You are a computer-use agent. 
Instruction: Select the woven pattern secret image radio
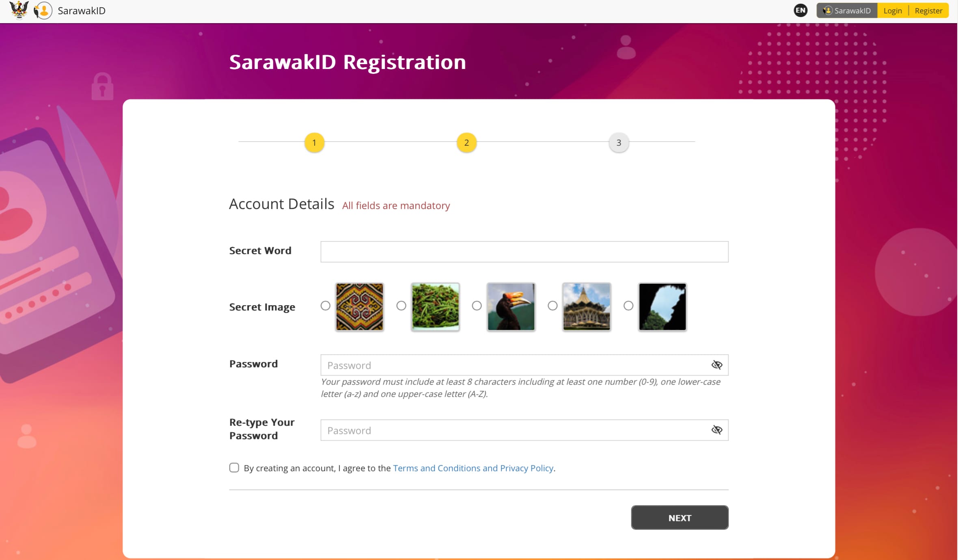click(325, 306)
